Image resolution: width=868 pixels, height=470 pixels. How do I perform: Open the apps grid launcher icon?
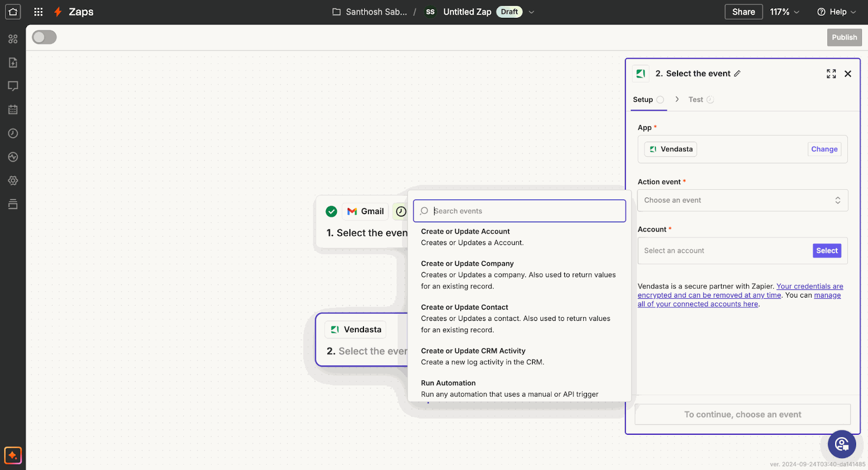38,11
